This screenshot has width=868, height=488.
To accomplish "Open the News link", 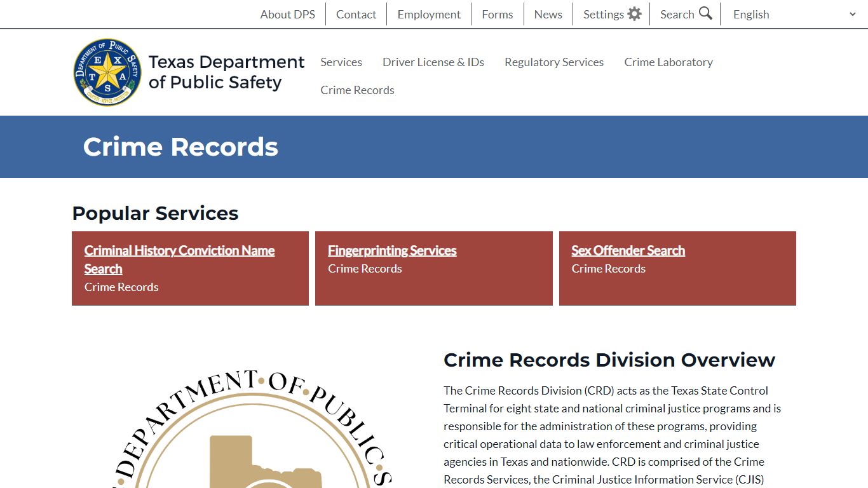I will point(548,14).
